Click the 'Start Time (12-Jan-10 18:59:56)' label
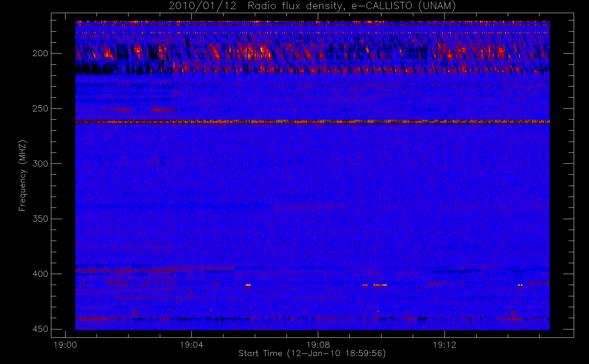The width and height of the screenshot is (589, 364). (312, 353)
